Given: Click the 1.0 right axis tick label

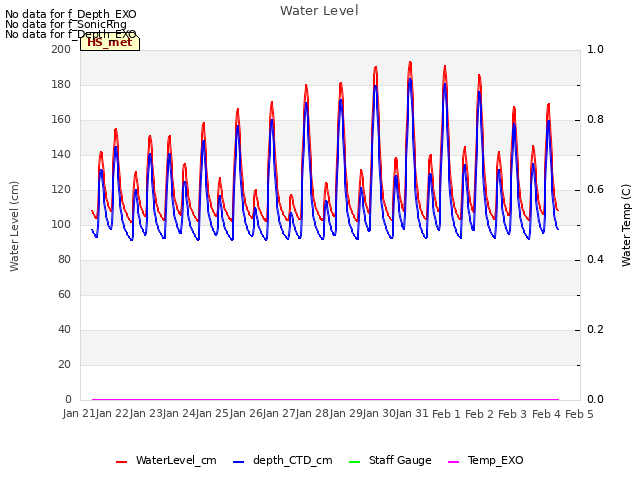Looking at the screenshot, I should [x=595, y=49].
